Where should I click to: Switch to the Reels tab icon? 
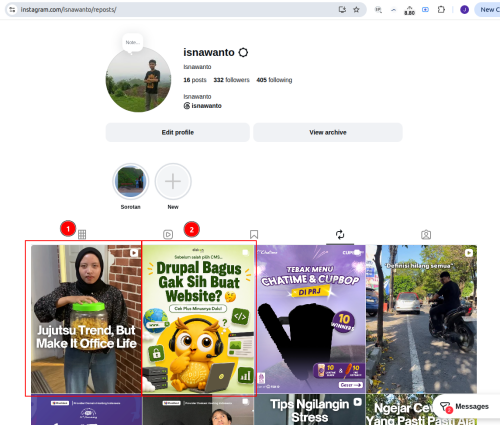click(x=168, y=234)
